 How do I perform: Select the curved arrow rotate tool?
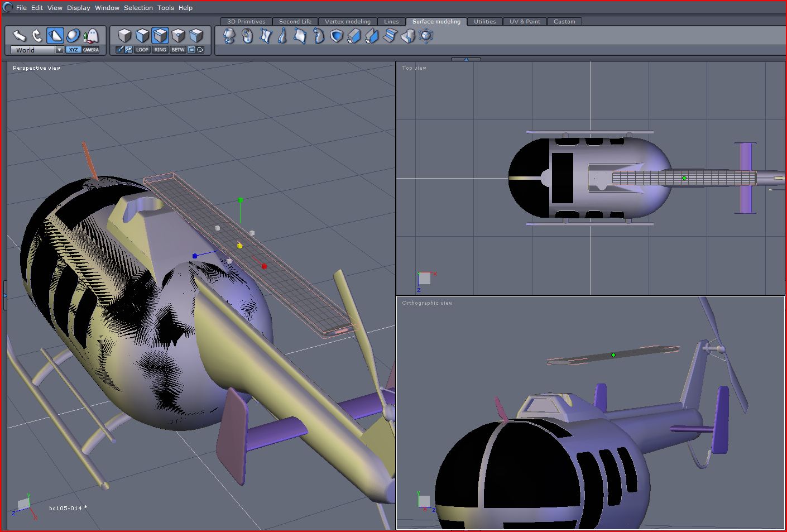[37, 36]
